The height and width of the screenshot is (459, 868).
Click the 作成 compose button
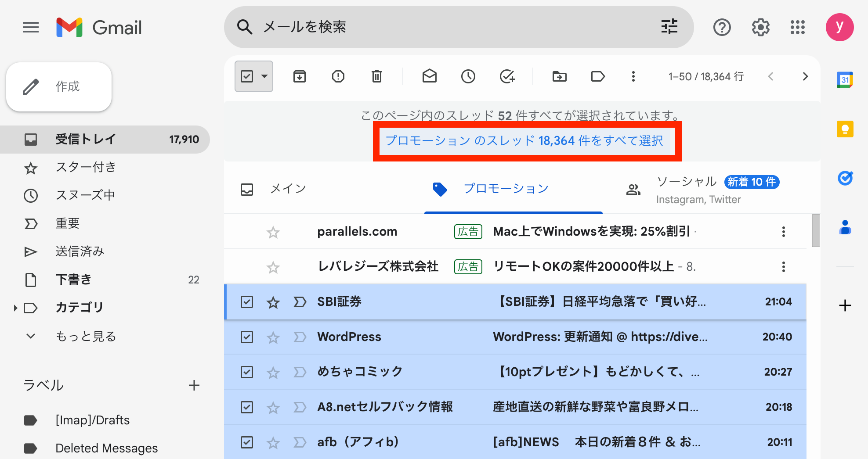[59, 86]
